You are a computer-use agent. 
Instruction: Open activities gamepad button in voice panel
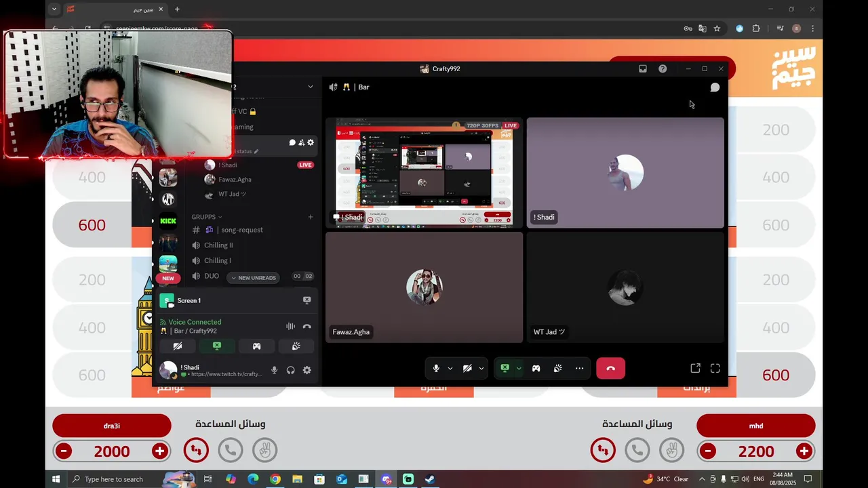tap(256, 346)
